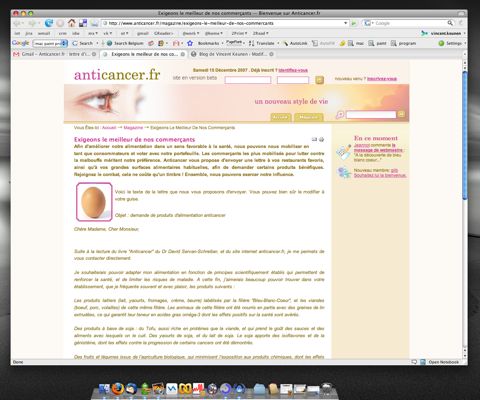Click the Accueil banner tab button

pos(281,117)
